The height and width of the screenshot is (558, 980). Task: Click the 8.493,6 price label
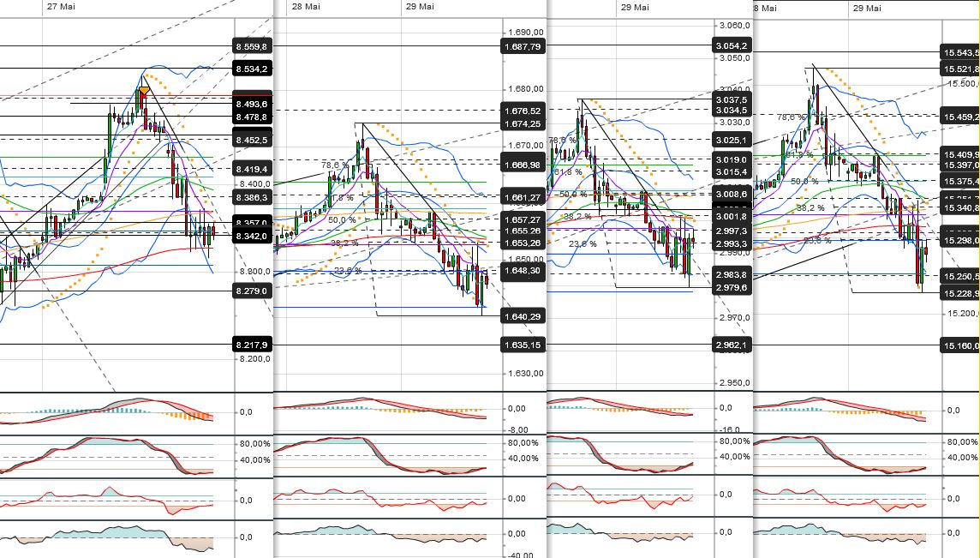(x=253, y=104)
